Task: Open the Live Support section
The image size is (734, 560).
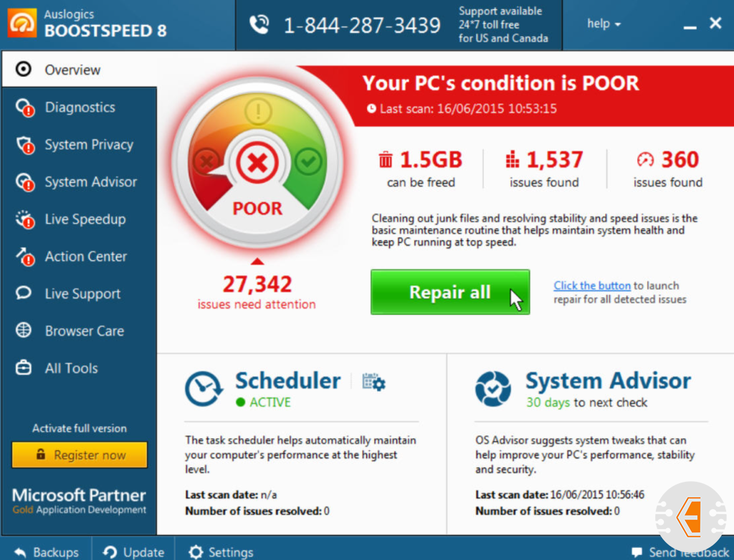Action: coord(82,294)
